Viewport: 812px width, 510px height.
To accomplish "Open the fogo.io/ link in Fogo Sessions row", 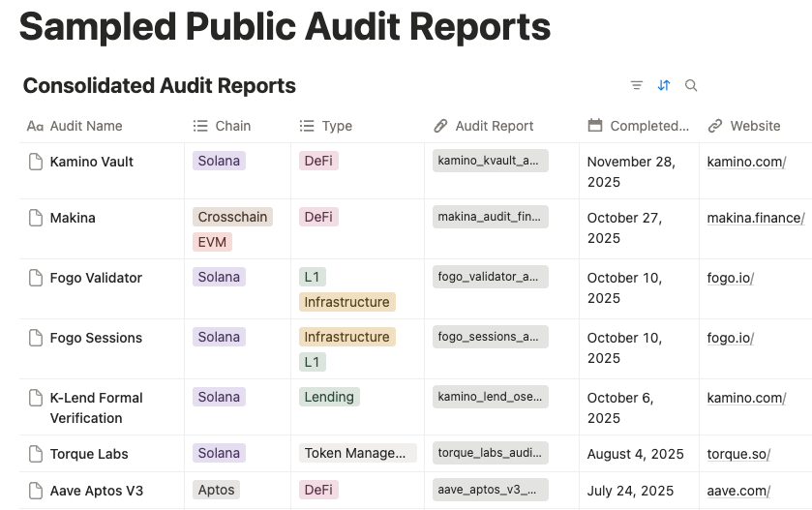I will pyautogui.click(x=730, y=338).
